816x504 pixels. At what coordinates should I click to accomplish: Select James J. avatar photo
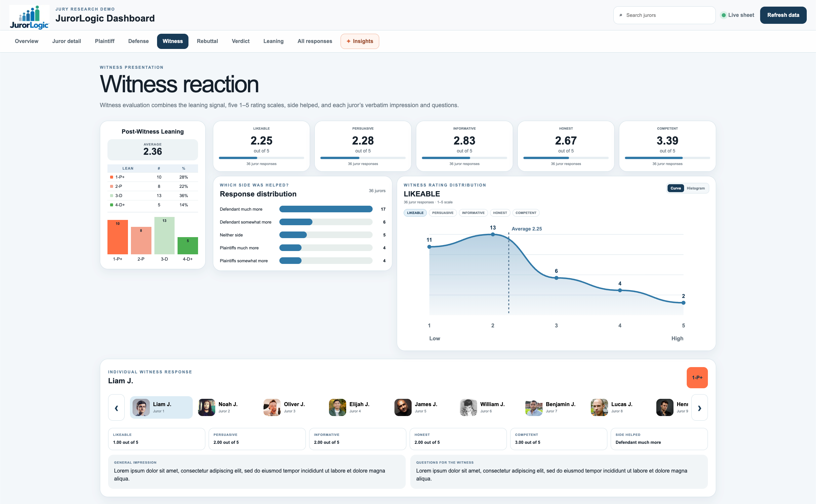403,407
